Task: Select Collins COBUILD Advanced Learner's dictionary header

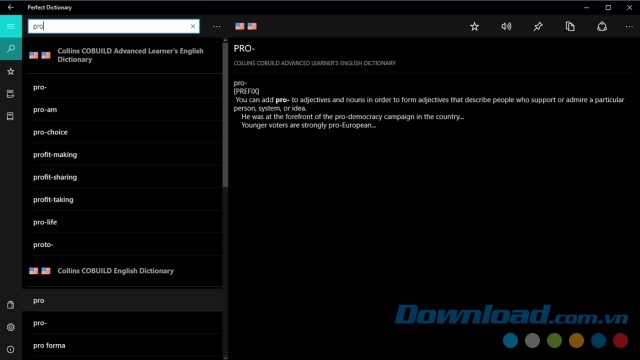Action: [x=124, y=55]
